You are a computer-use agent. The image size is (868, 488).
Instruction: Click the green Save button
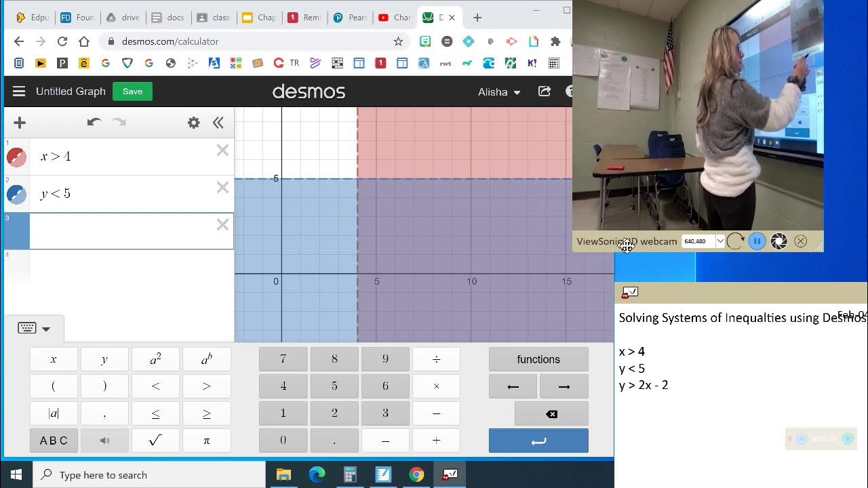coord(132,91)
